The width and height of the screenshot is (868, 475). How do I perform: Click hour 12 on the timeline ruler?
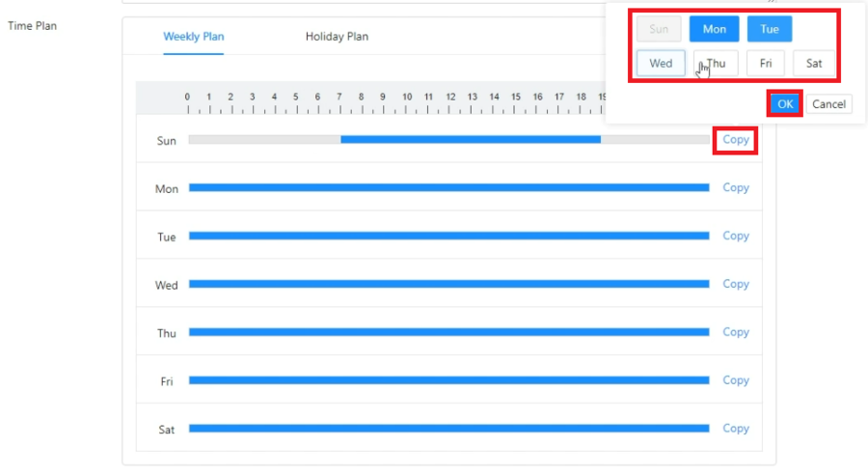(x=450, y=97)
